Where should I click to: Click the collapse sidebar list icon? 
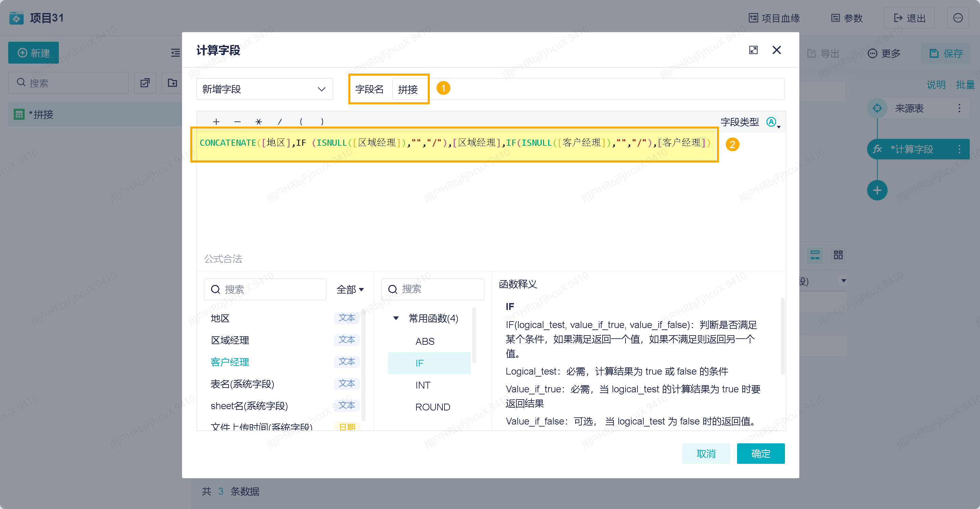pos(176,52)
